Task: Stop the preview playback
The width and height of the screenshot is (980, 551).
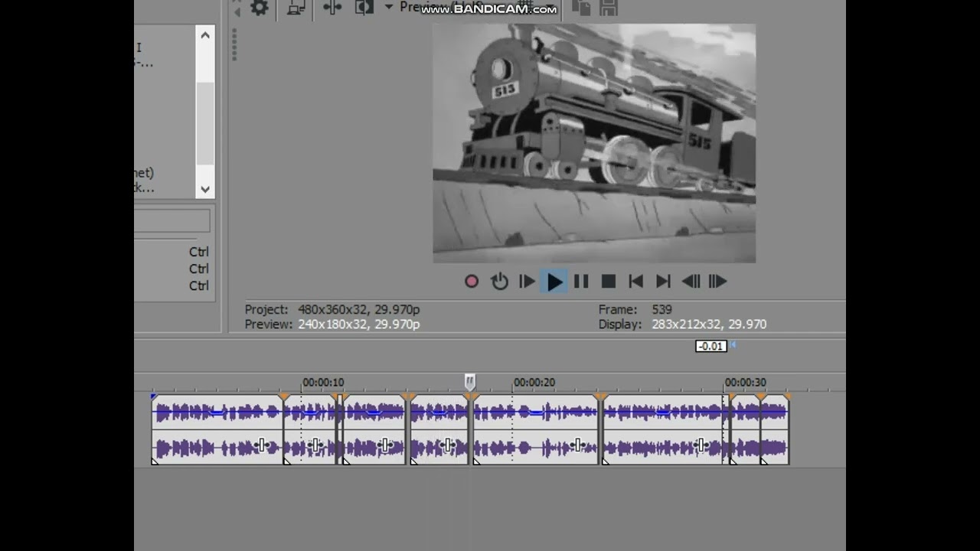Action: tap(609, 282)
